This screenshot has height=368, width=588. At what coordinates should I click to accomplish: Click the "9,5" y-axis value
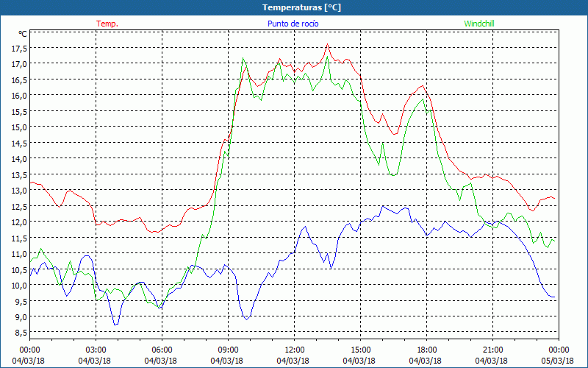point(21,301)
